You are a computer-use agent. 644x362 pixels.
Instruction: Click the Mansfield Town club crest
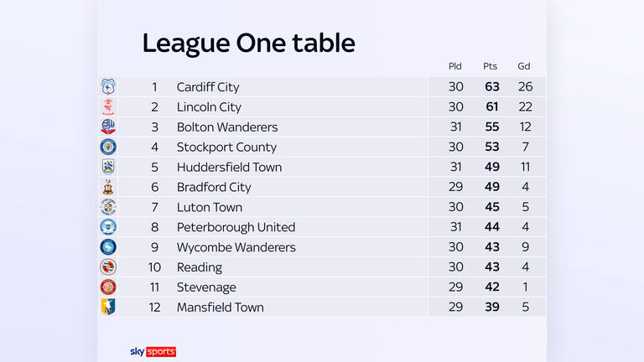pyautogui.click(x=108, y=307)
